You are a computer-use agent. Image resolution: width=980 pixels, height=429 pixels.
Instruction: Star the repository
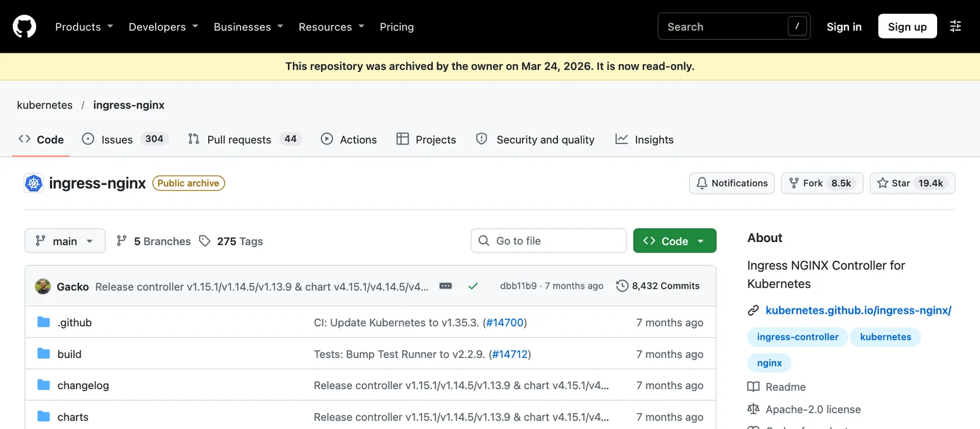[x=912, y=183]
